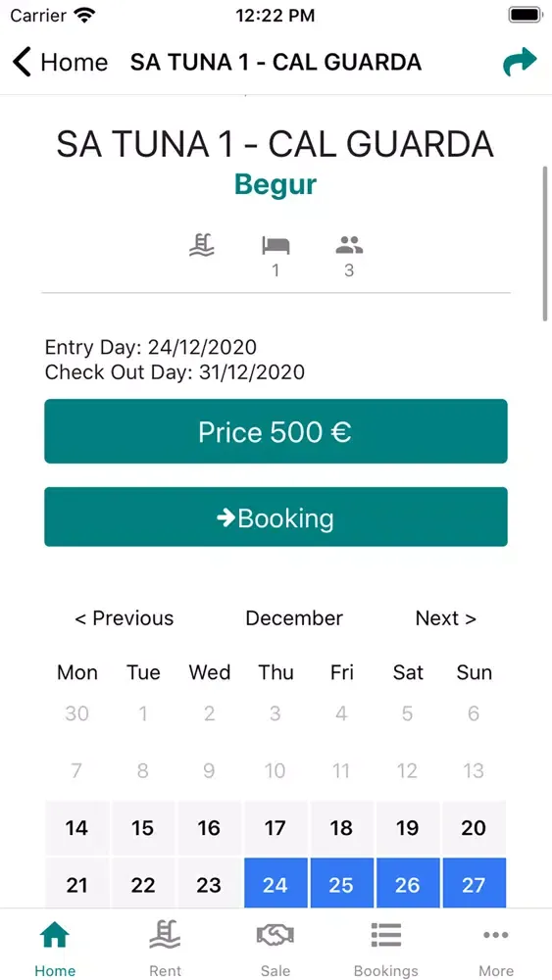Select December 27 in the calendar

coord(474,883)
